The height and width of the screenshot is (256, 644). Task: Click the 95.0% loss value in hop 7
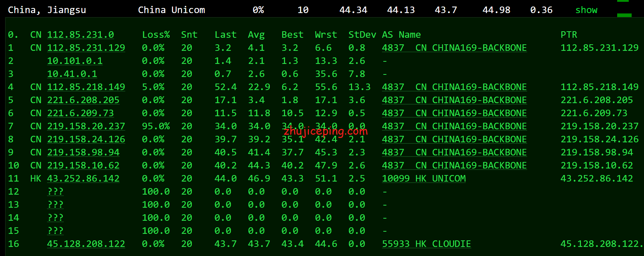156,126
